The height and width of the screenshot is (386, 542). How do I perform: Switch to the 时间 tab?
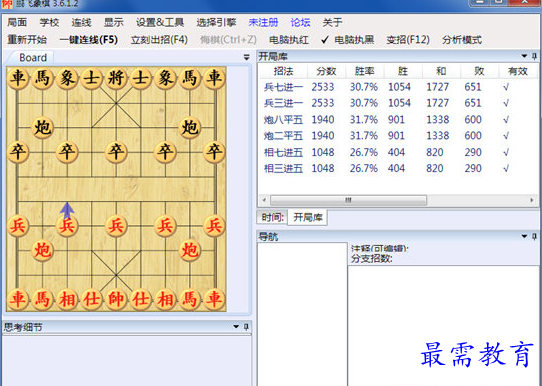[272, 217]
